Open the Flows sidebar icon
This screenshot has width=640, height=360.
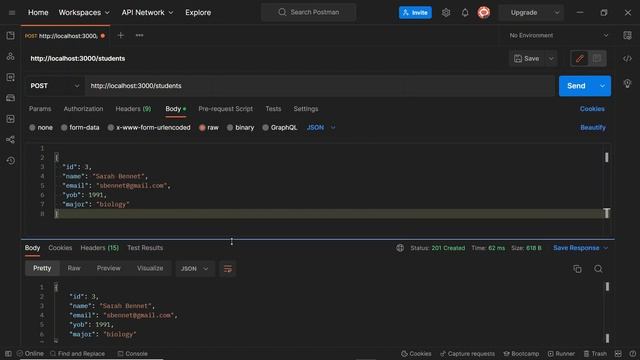(10, 140)
